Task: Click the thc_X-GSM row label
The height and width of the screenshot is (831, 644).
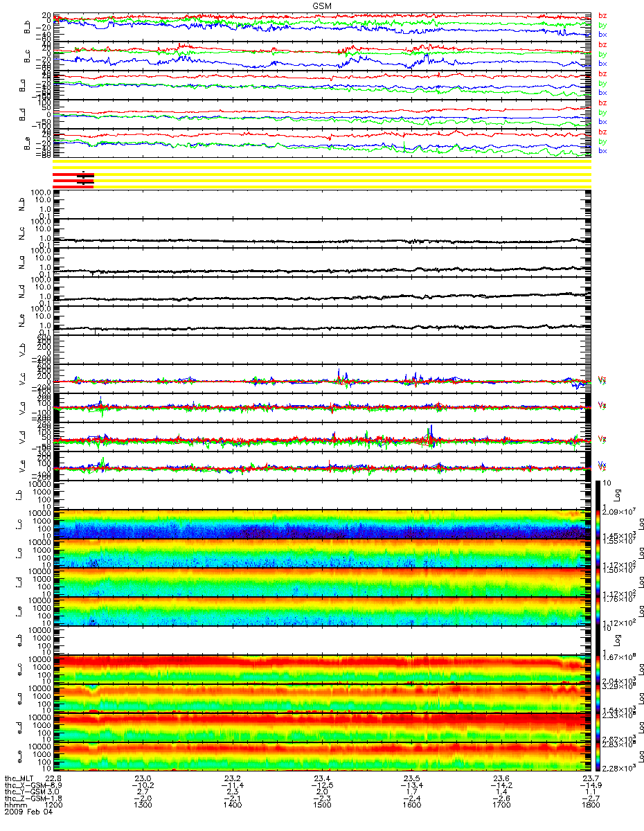Action: [x=24, y=785]
